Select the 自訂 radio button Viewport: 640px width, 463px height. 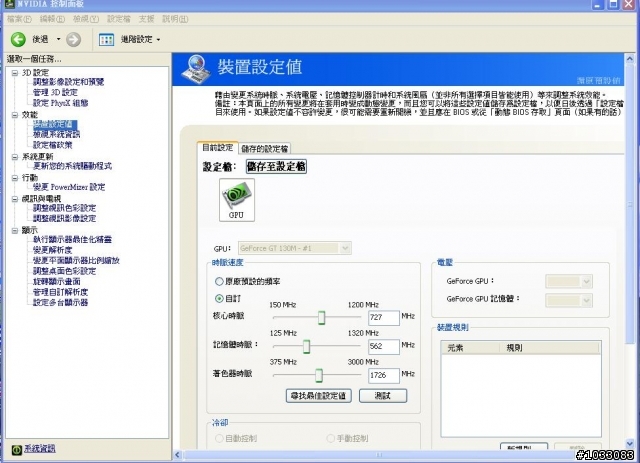click(x=219, y=298)
